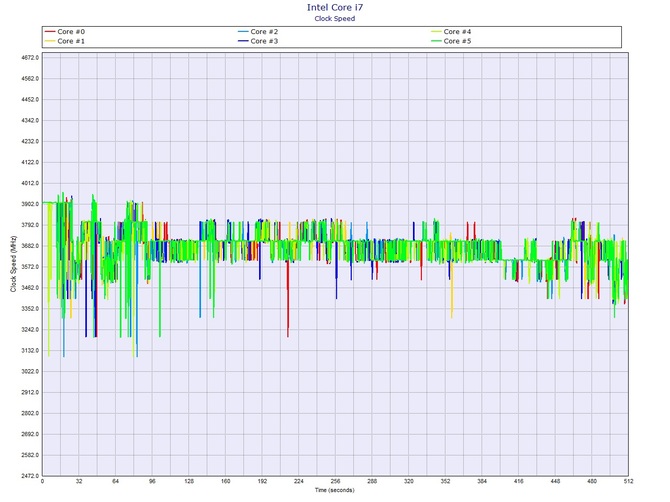Click the 2472.0 y-axis value
Viewport: 670px width, 502px height.
point(30,476)
